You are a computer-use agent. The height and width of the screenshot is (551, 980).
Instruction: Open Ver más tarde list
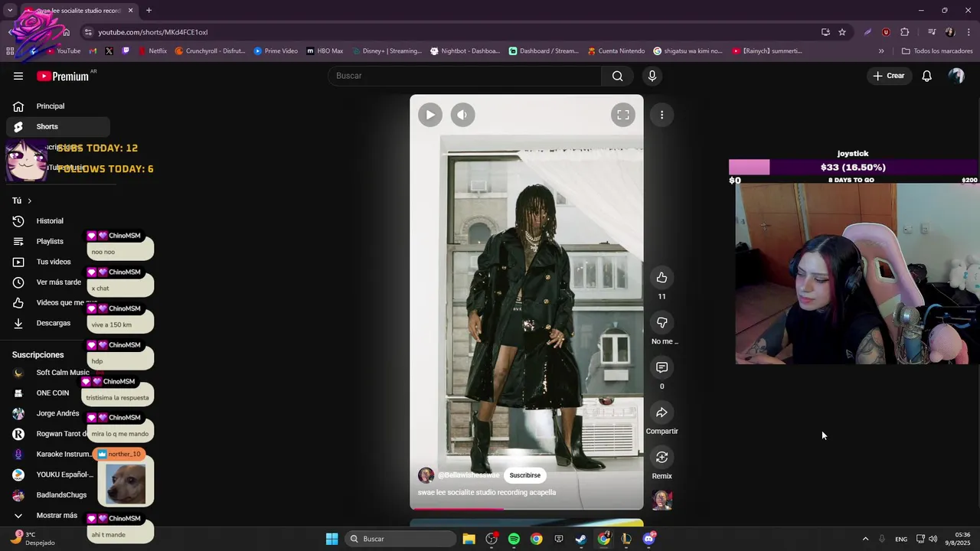click(x=58, y=282)
